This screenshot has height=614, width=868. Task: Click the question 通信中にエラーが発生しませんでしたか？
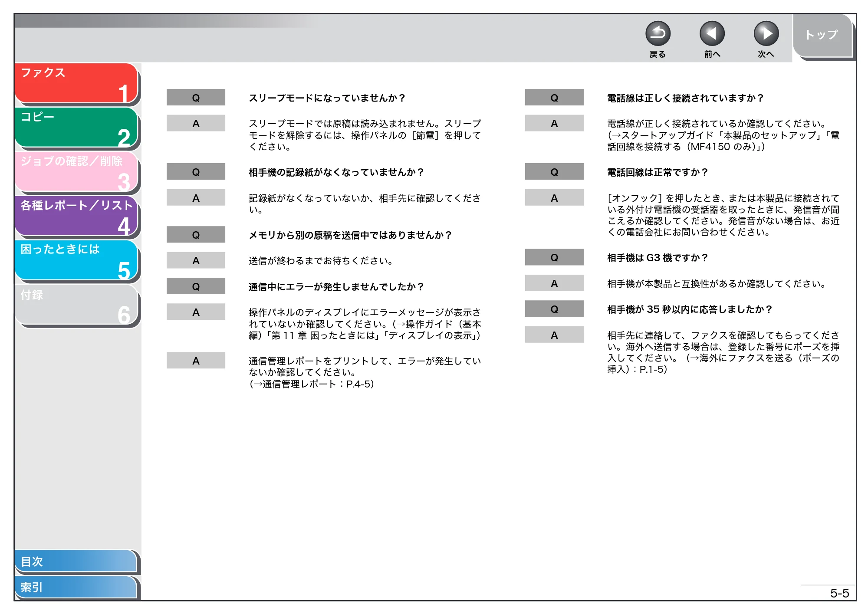click(336, 287)
